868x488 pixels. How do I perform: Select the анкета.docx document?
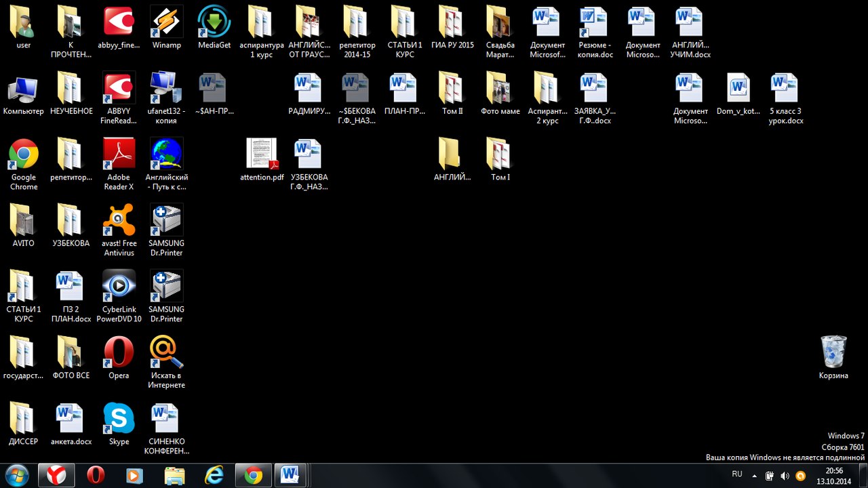pos(71,423)
